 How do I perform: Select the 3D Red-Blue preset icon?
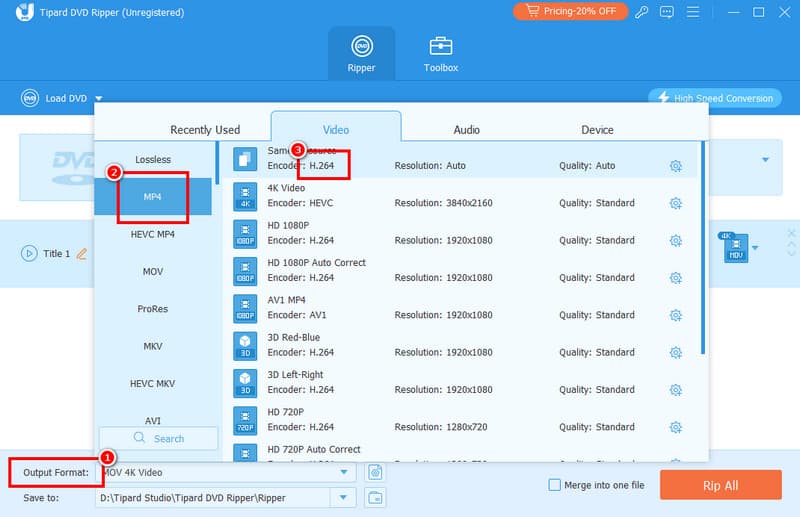(245, 345)
